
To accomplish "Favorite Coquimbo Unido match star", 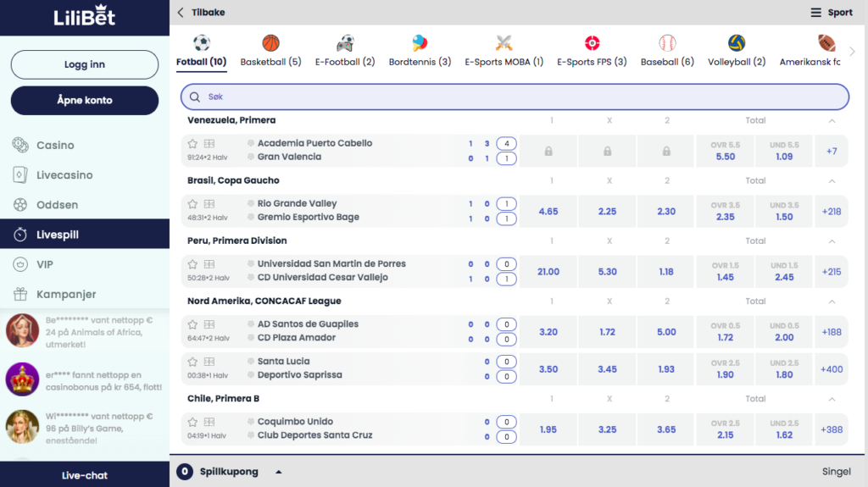I will pyautogui.click(x=192, y=423).
